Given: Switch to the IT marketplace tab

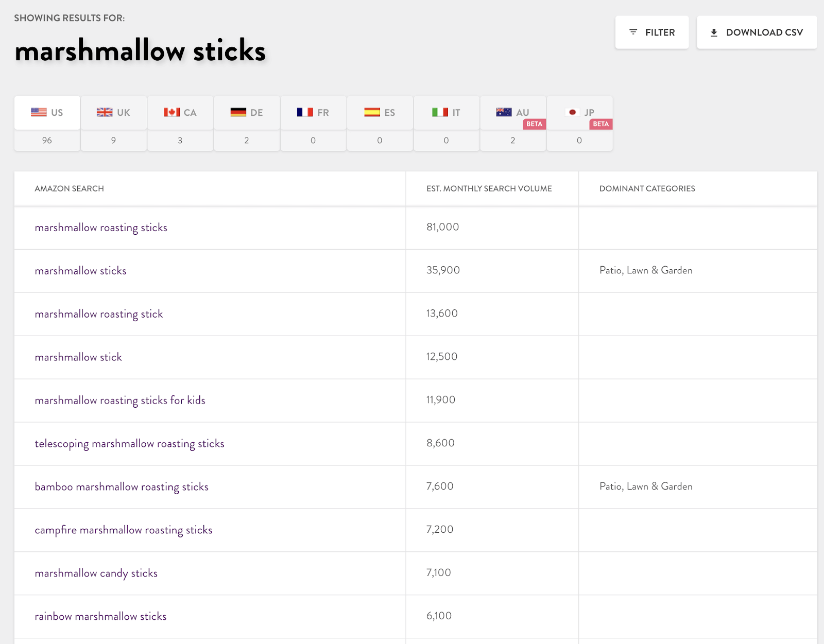Looking at the screenshot, I should tap(446, 113).
